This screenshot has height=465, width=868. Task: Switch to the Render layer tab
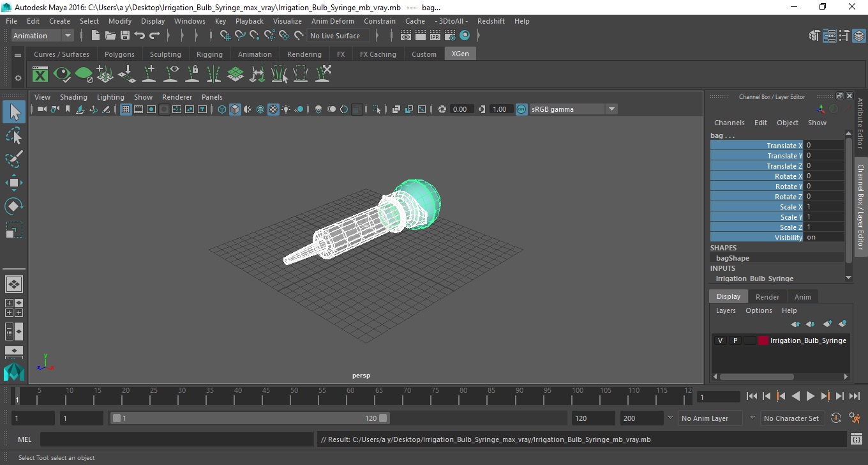(767, 297)
